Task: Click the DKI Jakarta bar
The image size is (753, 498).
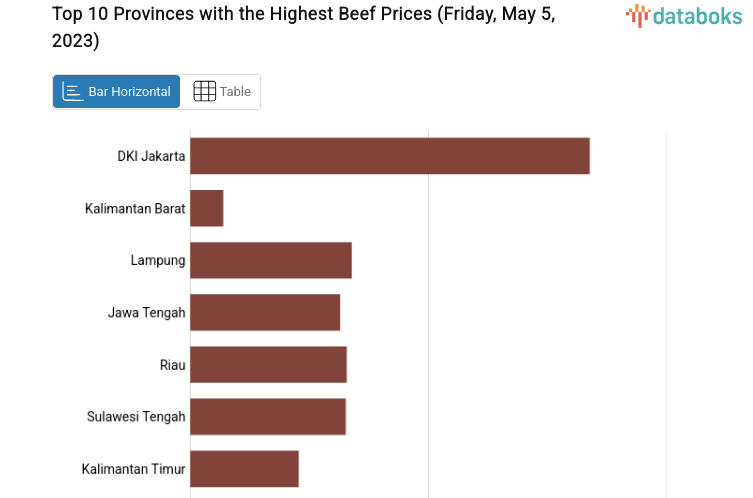Action: click(x=389, y=156)
